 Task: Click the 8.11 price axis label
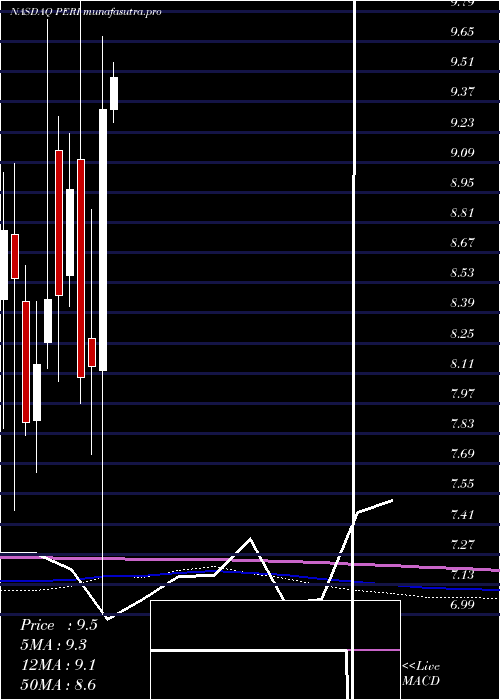[462, 364]
